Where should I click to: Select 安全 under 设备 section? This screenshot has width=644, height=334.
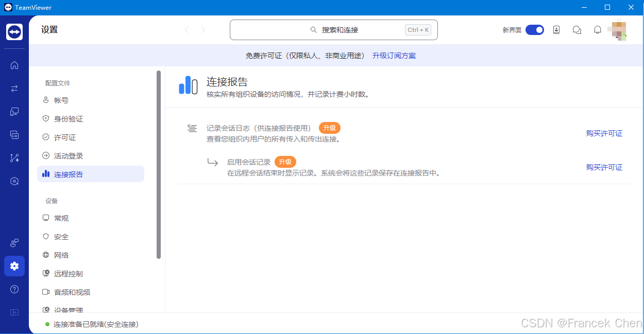(x=91, y=237)
